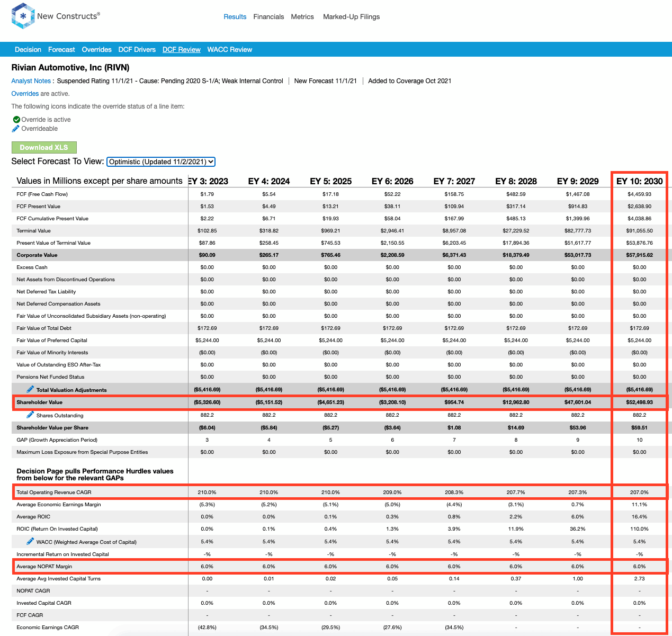Click the 2030 per-share value $59.51
672x636 pixels.
point(639,428)
